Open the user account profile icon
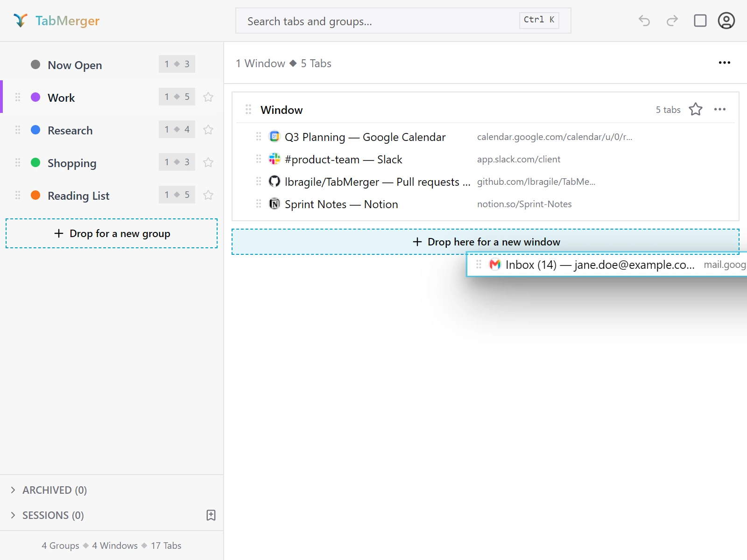The height and width of the screenshot is (560, 747). (726, 21)
